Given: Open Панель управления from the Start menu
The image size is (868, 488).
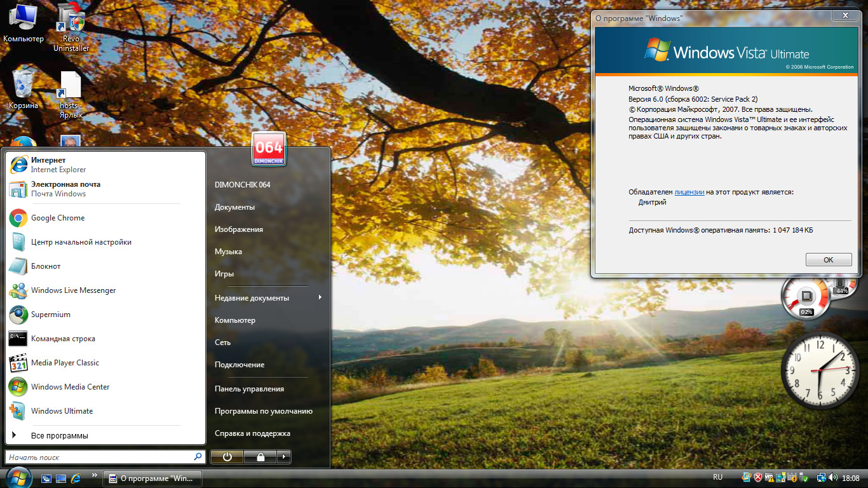Looking at the screenshot, I should [249, 389].
